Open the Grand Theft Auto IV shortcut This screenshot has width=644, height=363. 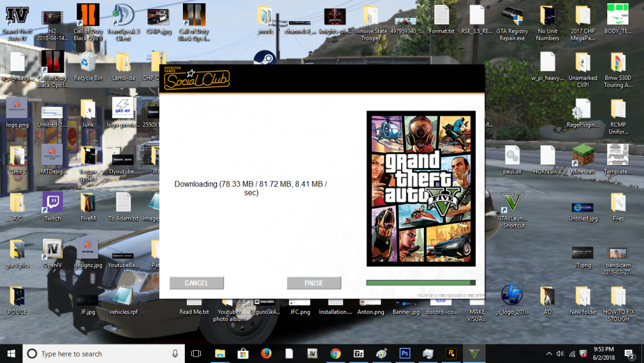pyautogui.click(x=17, y=23)
